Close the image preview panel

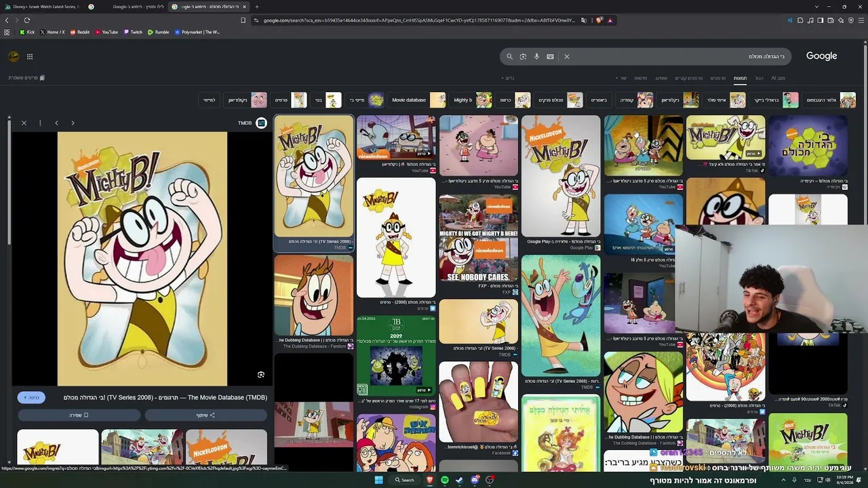coord(24,123)
